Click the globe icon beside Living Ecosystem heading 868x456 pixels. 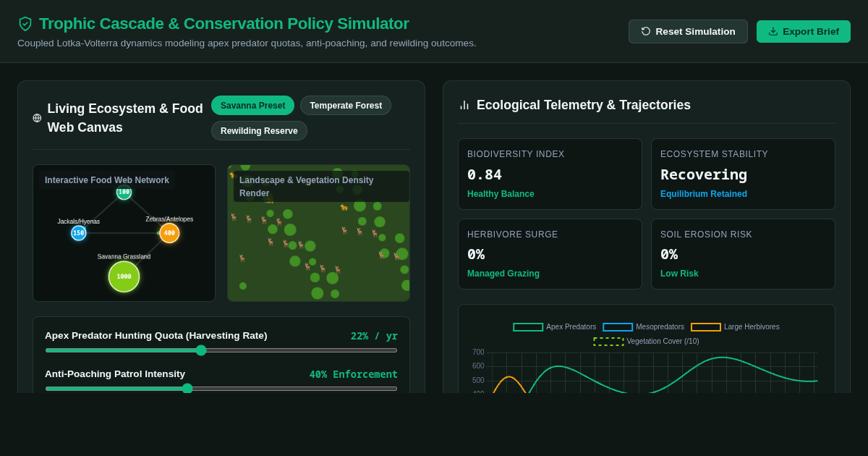37,118
